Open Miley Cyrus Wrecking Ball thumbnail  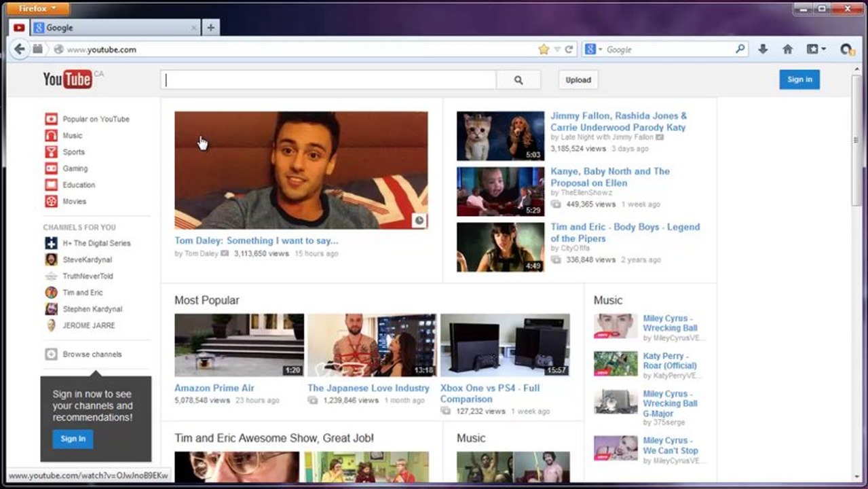[x=616, y=325]
